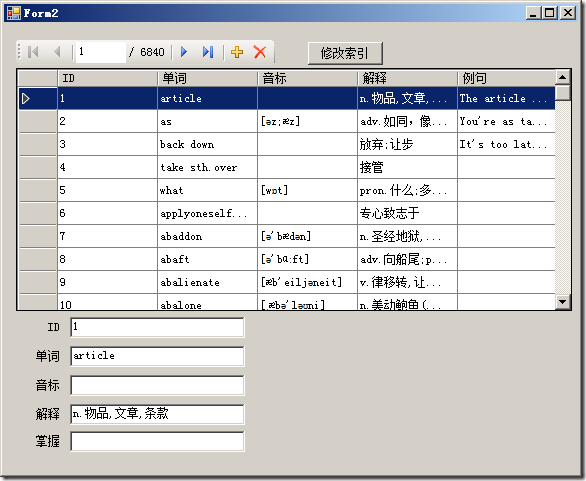Image resolution: width=586 pixels, height=481 pixels.
Task: Click definition cell 'n.圣经地狱,...'
Action: click(x=407, y=236)
